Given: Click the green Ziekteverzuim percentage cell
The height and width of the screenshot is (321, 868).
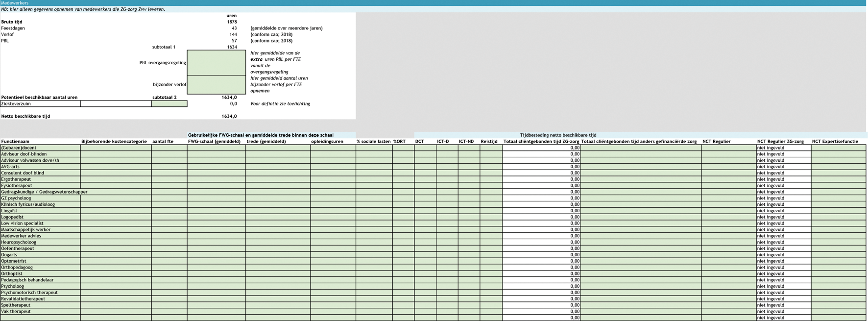Looking at the screenshot, I should [169, 104].
